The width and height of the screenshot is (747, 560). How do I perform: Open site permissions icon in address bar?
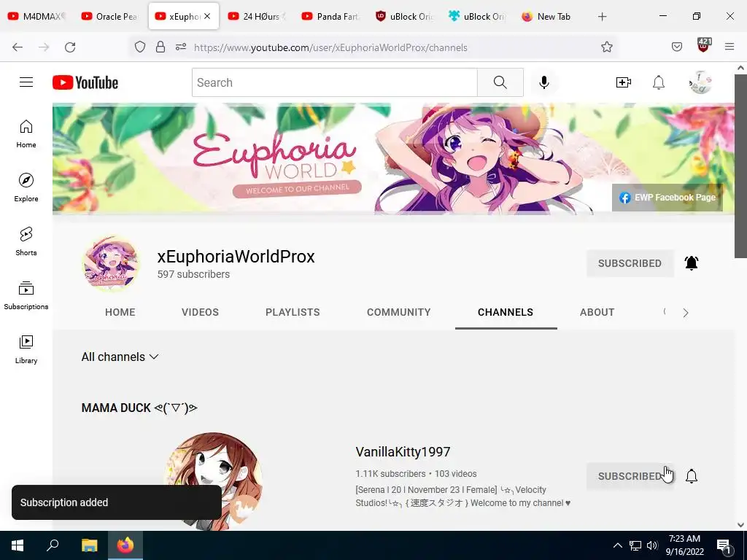[181, 47]
